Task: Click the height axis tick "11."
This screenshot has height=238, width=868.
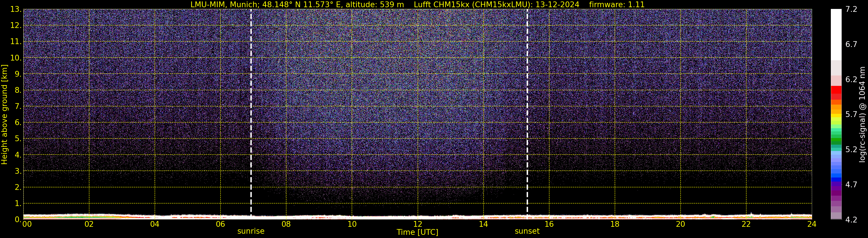Action: click(x=16, y=41)
